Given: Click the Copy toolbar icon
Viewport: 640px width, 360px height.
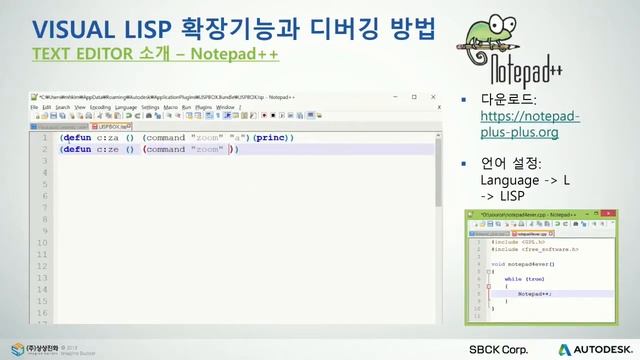Looking at the screenshot, I should point(108,116).
